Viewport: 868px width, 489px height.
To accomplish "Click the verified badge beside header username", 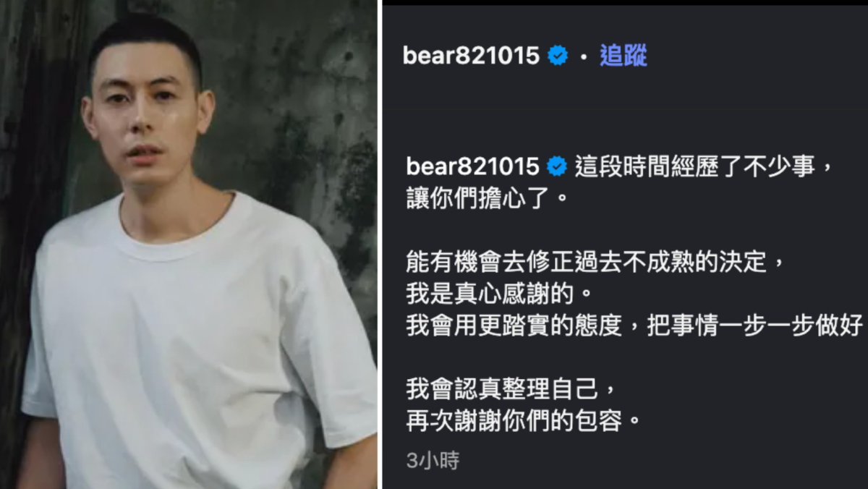I will point(558,56).
